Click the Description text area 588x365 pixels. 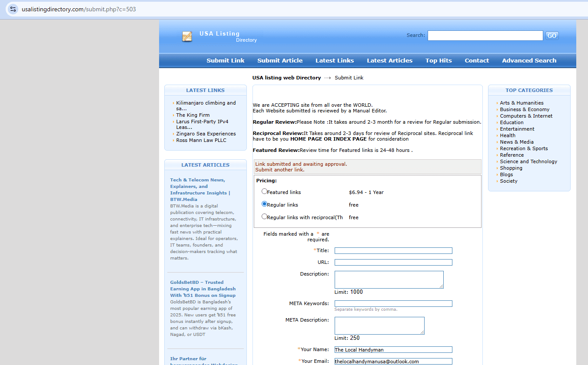(389, 280)
